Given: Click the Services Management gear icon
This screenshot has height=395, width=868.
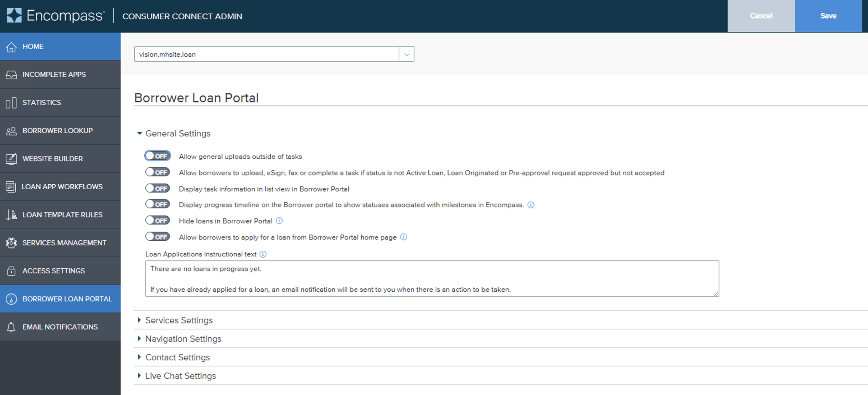Looking at the screenshot, I should tap(11, 243).
